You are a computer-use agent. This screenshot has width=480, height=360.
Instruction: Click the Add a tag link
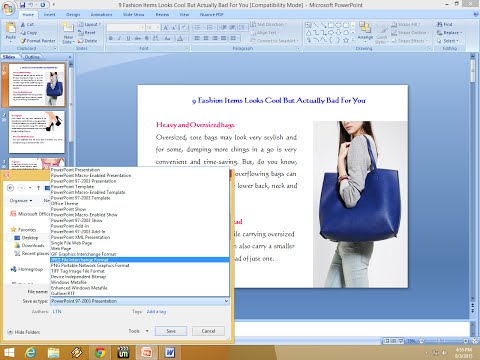[156, 312]
